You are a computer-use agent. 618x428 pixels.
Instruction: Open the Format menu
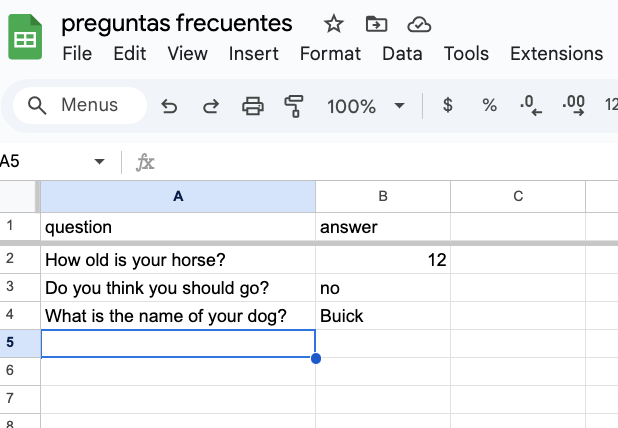330,54
